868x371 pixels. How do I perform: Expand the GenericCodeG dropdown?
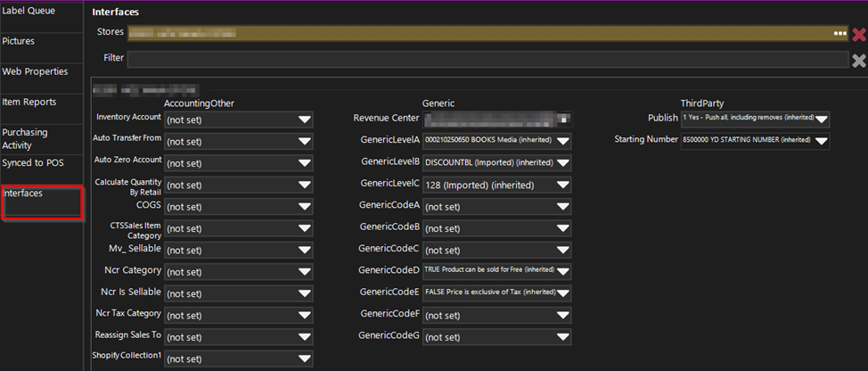click(x=497, y=337)
